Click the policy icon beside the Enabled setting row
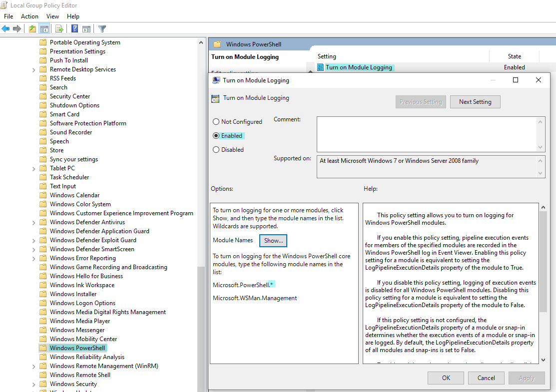Viewport: 556px width, 392px height. [x=320, y=67]
